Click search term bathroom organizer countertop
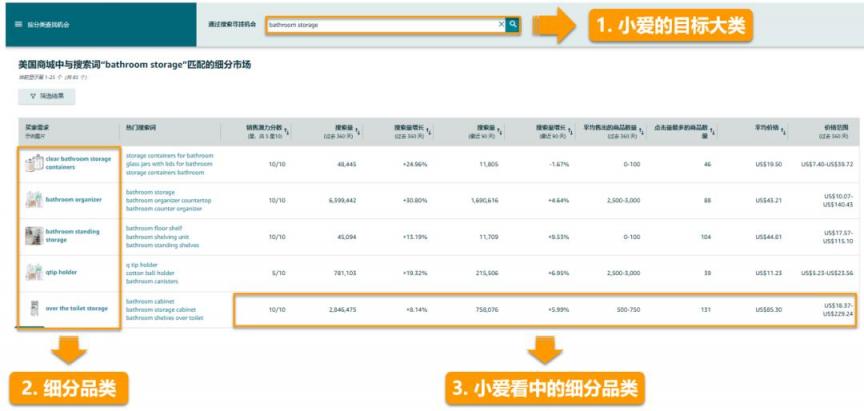The height and width of the screenshot is (411, 864). point(169,201)
